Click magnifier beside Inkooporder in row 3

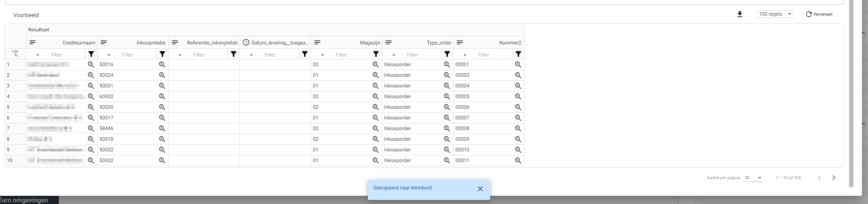pyautogui.click(x=447, y=86)
